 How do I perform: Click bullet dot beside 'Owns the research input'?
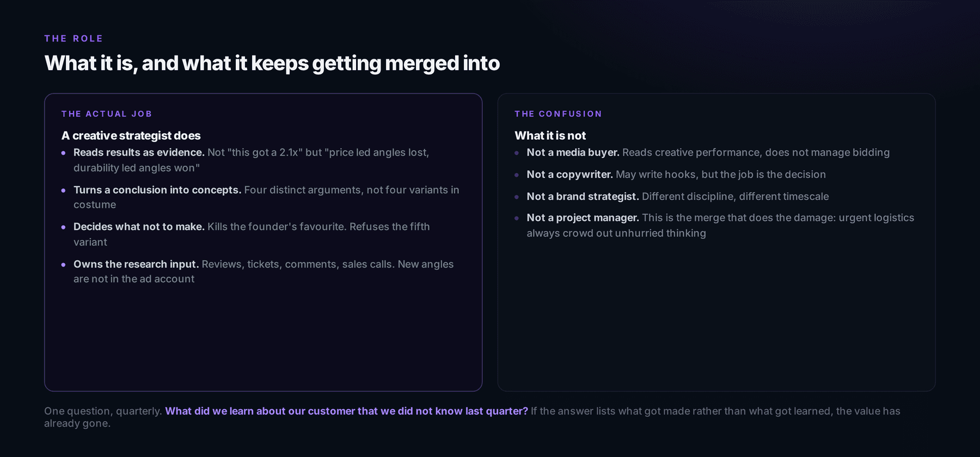tap(64, 265)
